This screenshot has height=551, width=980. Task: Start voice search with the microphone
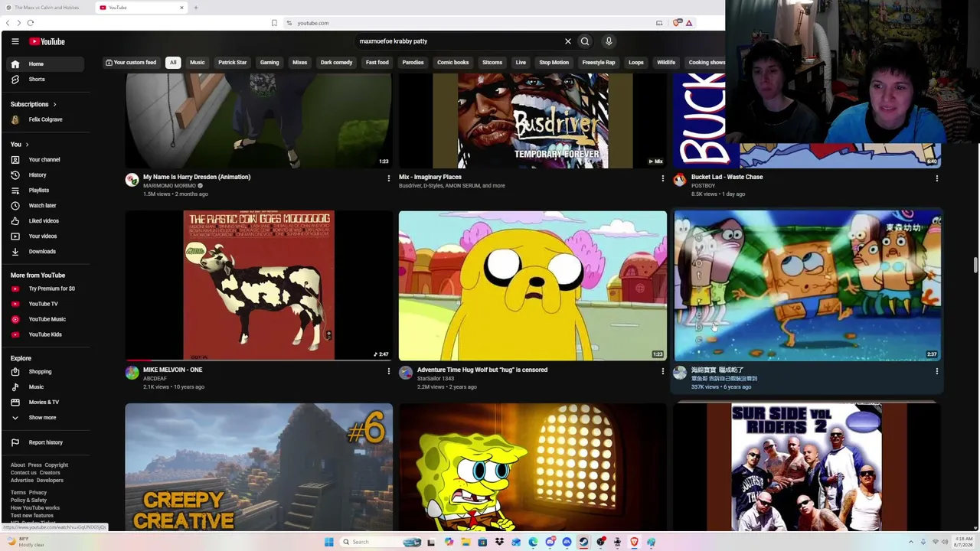[609, 41]
